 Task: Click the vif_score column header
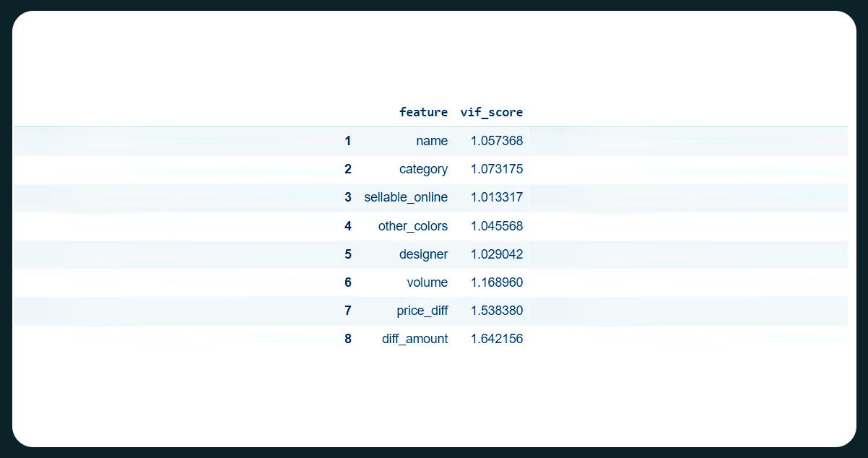491,112
